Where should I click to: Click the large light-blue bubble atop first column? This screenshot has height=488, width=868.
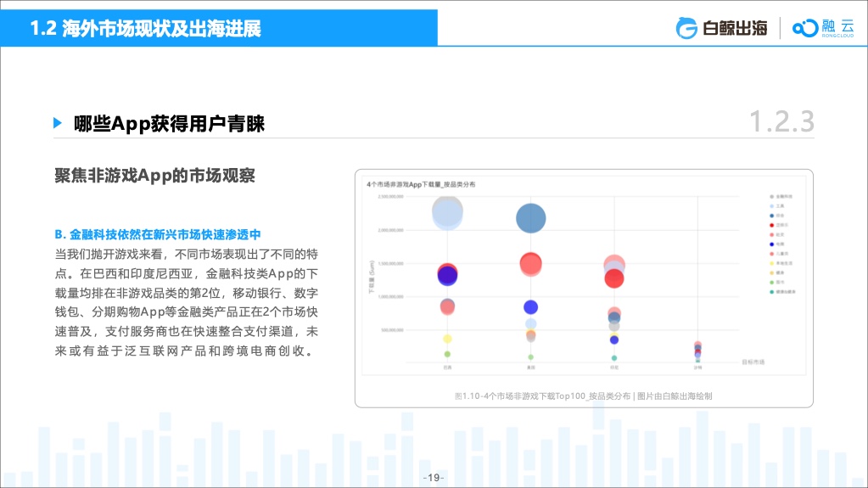tap(447, 215)
